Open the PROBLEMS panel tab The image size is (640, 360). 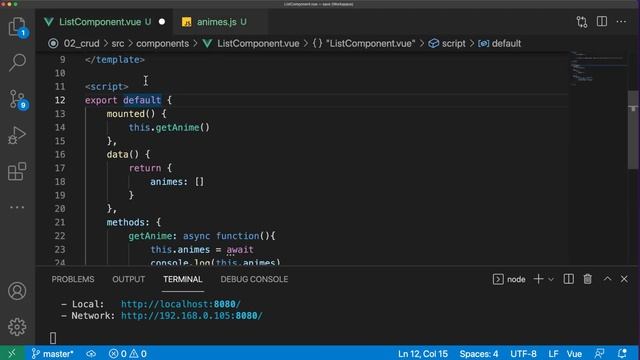(x=73, y=279)
